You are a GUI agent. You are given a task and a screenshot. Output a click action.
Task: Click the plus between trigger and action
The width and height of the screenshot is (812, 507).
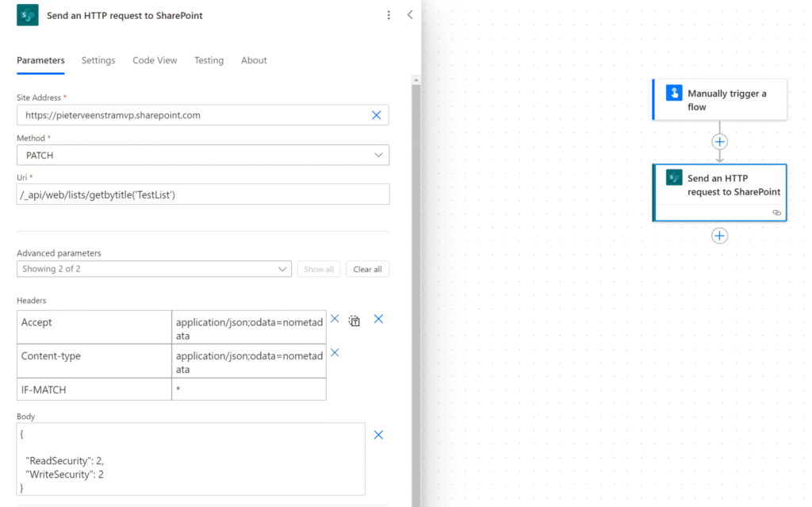pyautogui.click(x=719, y=141)
